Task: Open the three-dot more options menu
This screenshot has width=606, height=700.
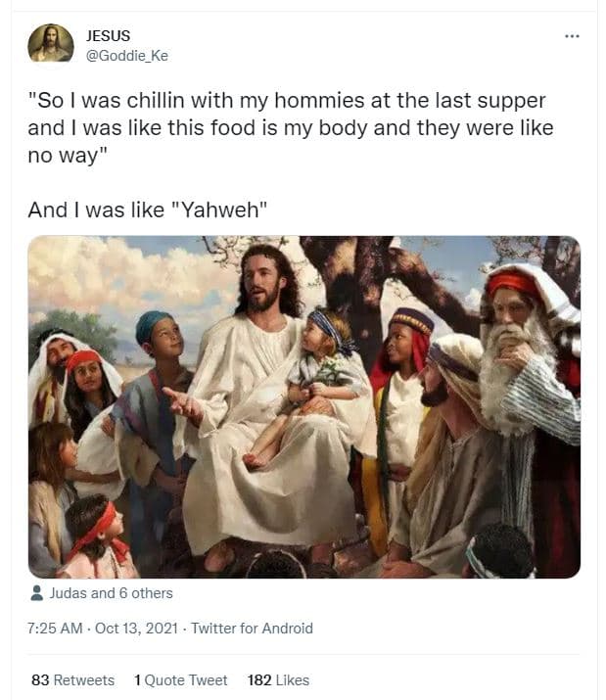Action: point(572,36)
